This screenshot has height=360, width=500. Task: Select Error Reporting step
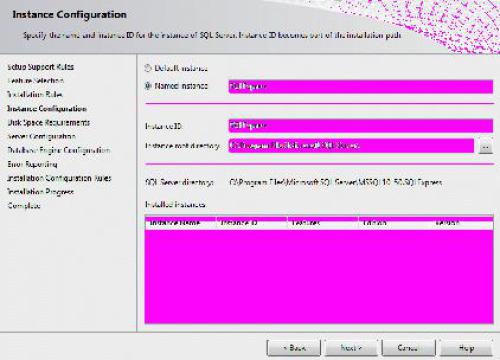[x=32, y=164]
